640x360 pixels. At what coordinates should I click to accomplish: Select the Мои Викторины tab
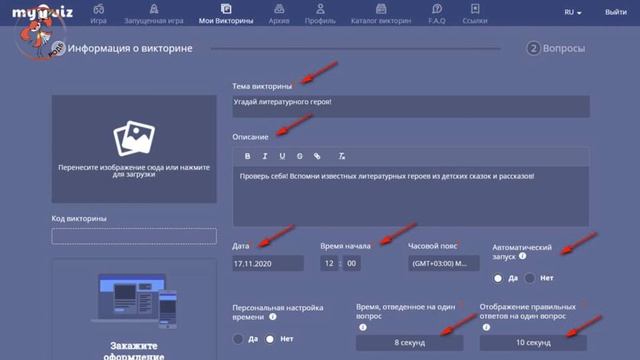[x=226, y=14]
